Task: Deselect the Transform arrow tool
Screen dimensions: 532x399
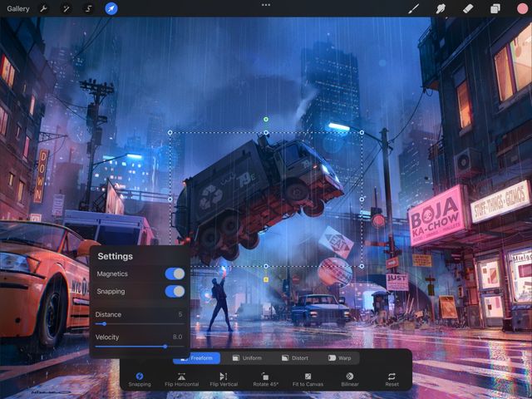Action: (111, 9)
